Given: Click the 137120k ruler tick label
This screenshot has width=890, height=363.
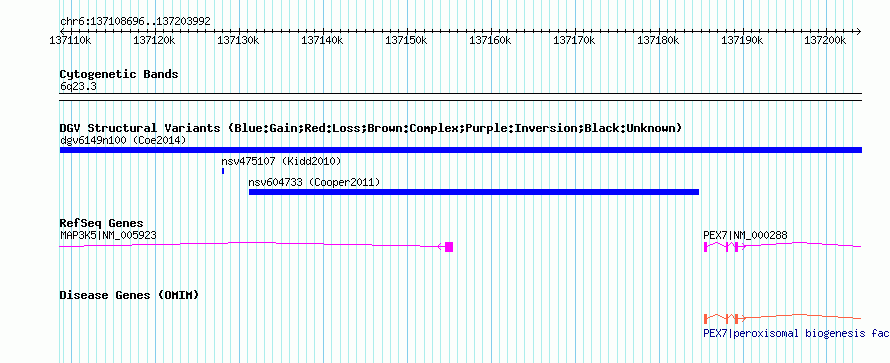Looking at the screenshot, I should [154, 41].
